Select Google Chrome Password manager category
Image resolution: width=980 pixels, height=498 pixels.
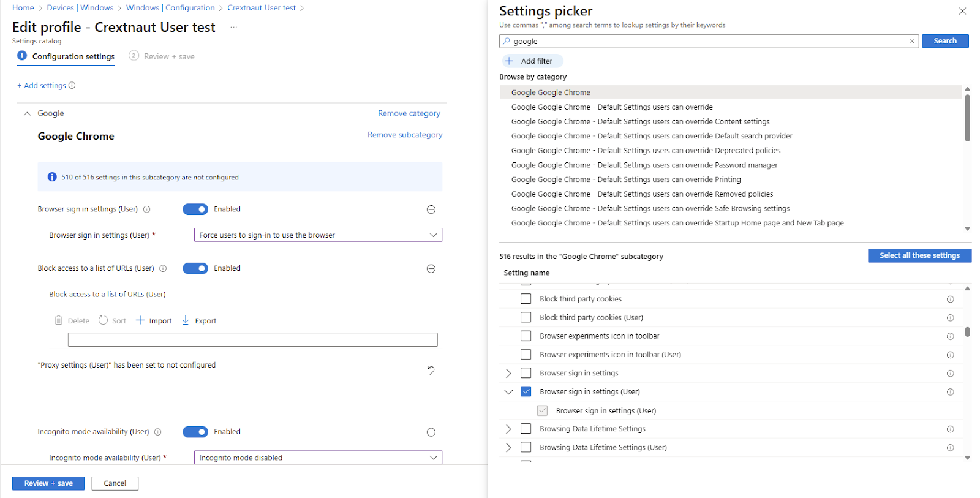(x=644, y=165)
